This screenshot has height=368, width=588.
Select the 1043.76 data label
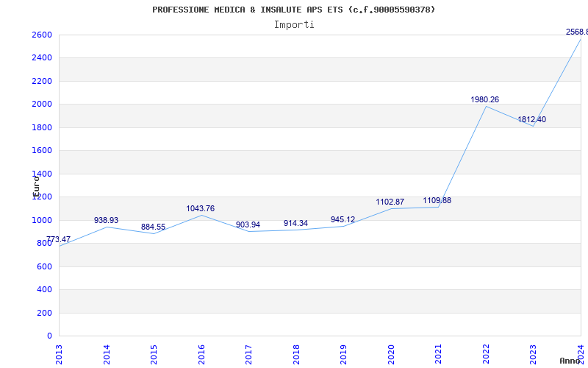(200, 209)
